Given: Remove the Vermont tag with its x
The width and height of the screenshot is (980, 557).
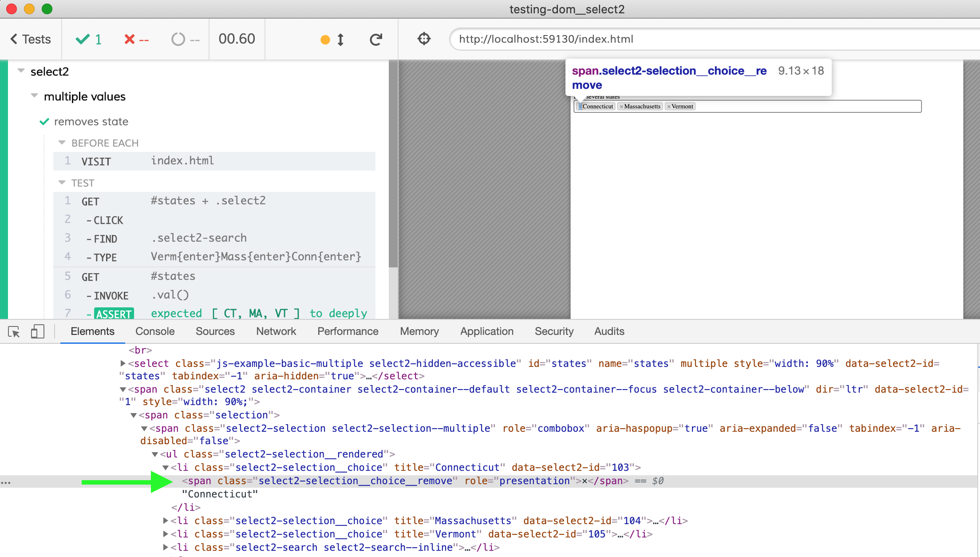Looking at the screenshot, I should point(669,107).
